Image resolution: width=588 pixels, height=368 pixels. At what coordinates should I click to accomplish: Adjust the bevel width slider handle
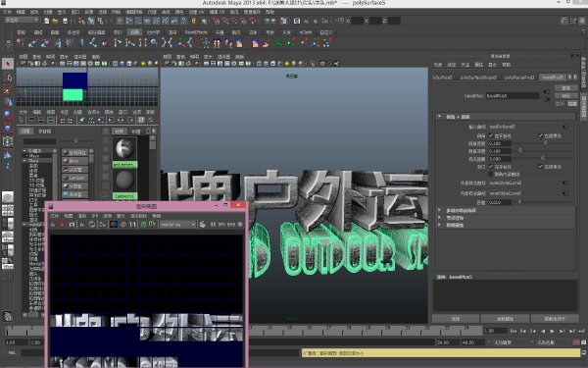(x=545, y=143)
